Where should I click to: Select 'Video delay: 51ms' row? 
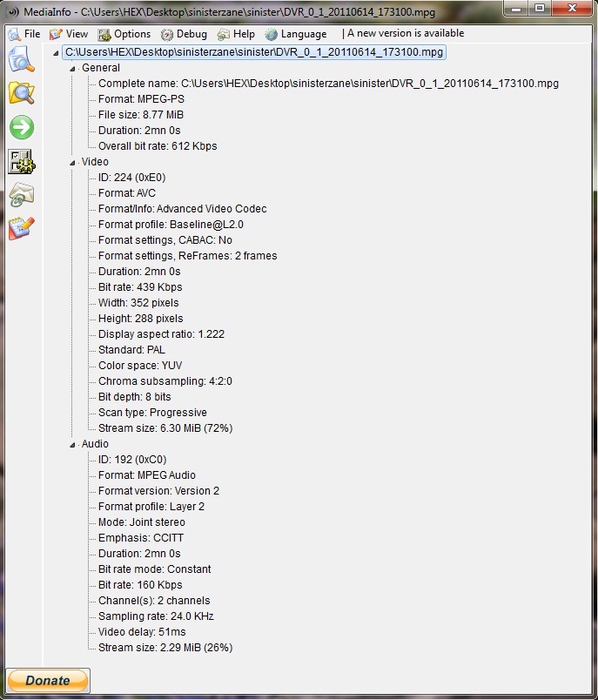click(142, 632)
